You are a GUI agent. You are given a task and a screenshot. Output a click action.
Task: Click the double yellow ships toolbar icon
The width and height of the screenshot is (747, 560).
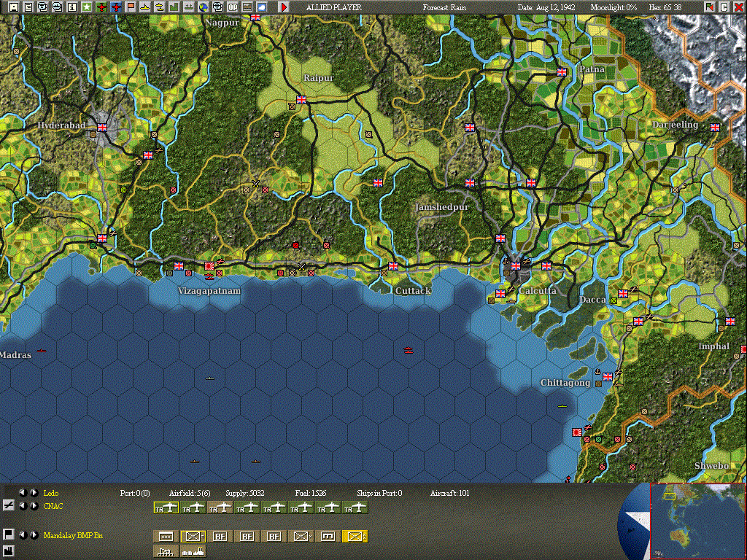click(160, 7)
